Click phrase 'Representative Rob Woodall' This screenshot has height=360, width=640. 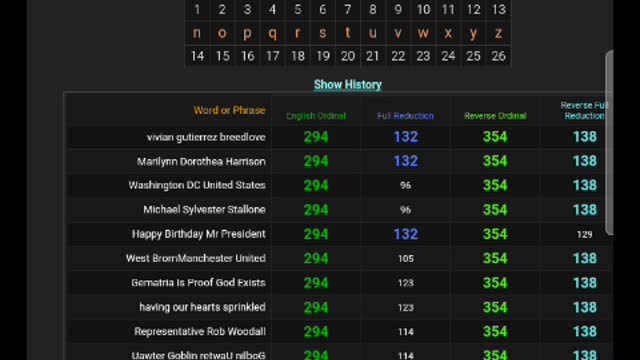pos(200,331)
